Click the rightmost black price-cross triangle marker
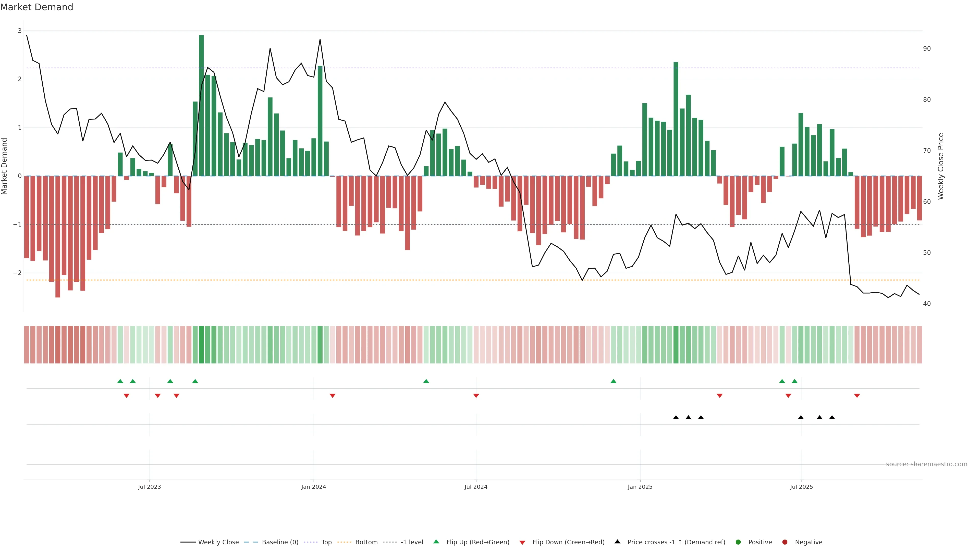This screenshot has width=980, height=551. click(x=832, y=418)
